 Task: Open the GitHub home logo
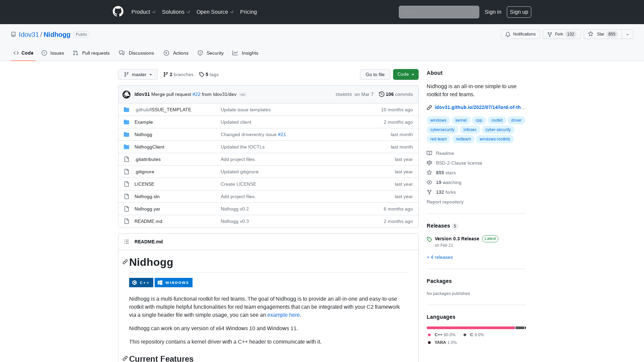click(118, 12)
